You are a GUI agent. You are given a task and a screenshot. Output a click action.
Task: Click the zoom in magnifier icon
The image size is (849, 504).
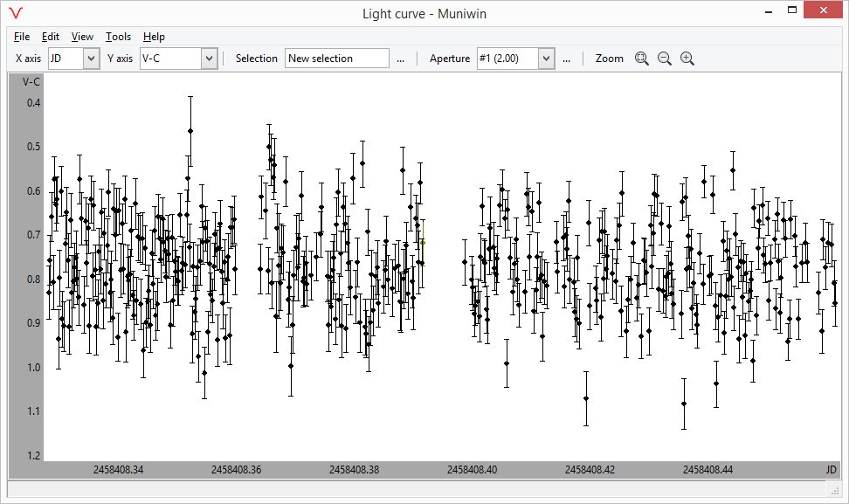[687, 59]
